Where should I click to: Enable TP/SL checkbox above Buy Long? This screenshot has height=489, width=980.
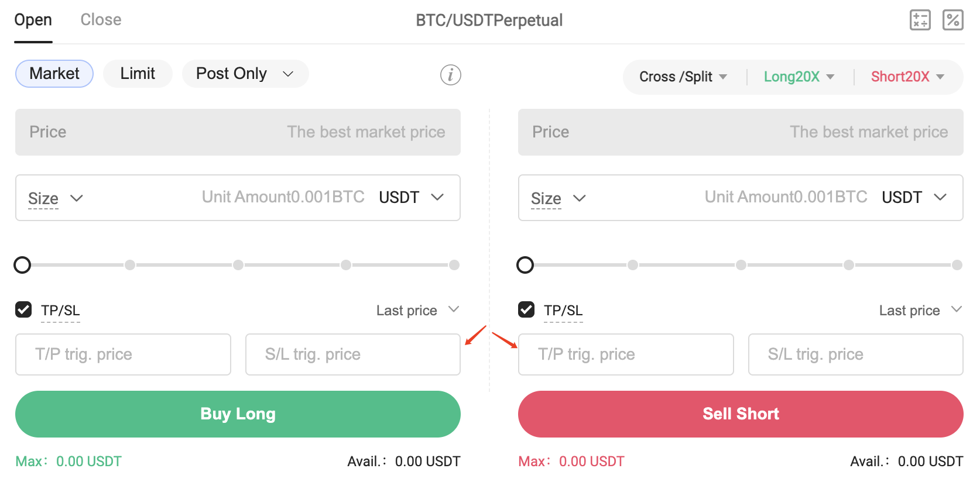pos(23,309)
